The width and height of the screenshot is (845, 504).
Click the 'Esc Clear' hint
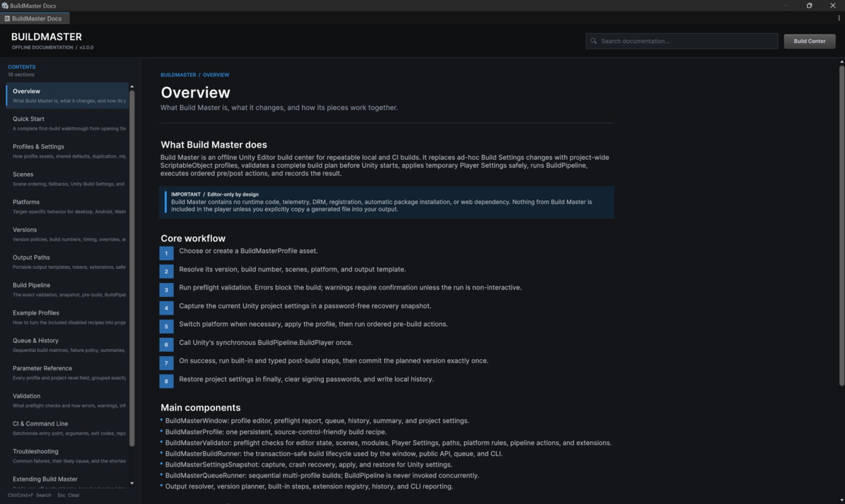click(68, 496)
